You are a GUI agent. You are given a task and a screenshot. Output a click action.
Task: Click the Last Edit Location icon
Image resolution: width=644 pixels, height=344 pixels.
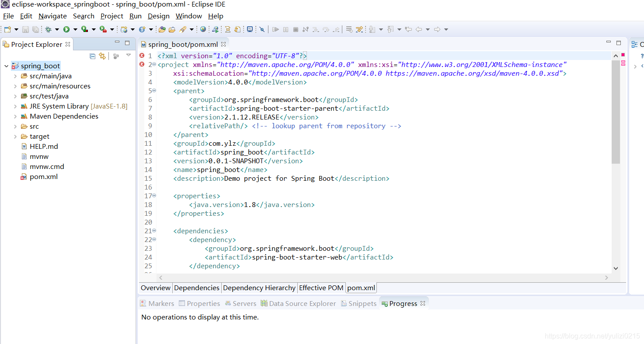[408, 29]
